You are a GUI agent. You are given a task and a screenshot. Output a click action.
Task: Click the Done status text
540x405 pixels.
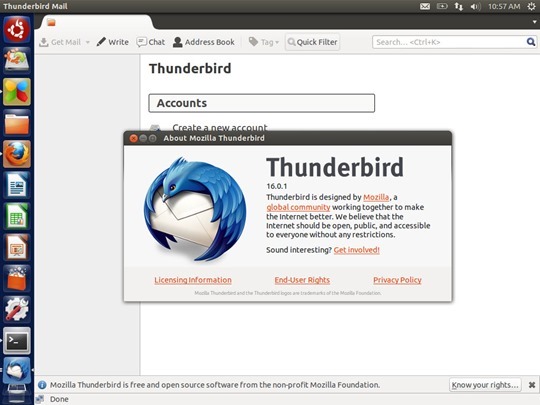coord(59,399)
